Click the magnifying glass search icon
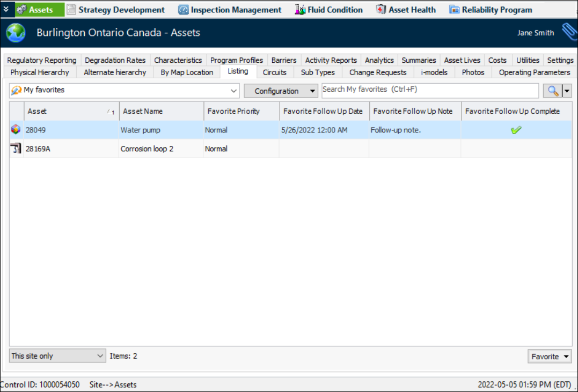Screen dimensions: 578x392 click(553, 91)
